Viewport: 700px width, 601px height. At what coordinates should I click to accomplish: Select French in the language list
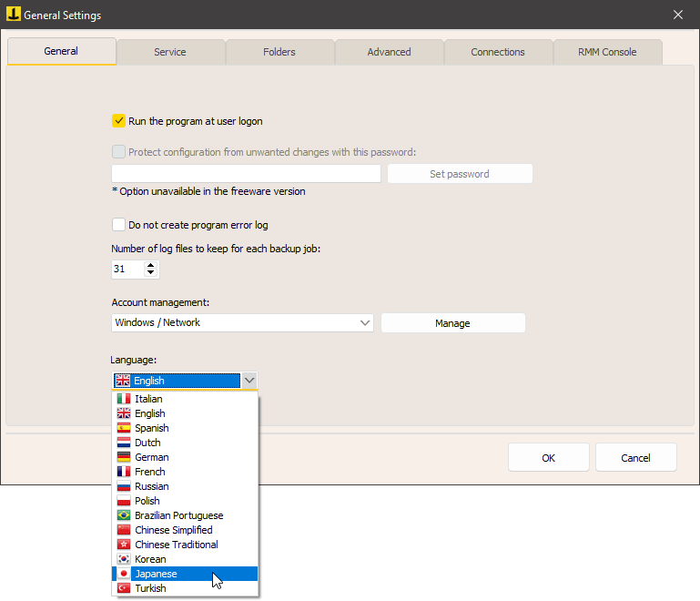tap(185, 472)
